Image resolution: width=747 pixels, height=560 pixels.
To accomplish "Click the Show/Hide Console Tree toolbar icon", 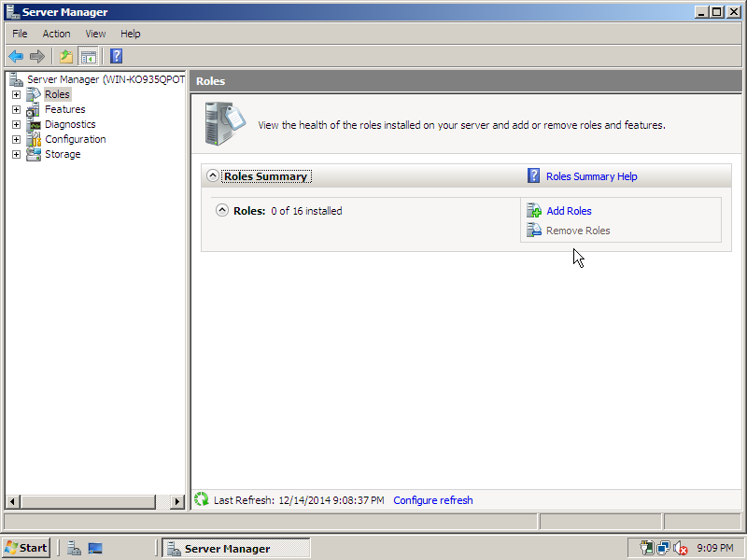I will [88, 56].
